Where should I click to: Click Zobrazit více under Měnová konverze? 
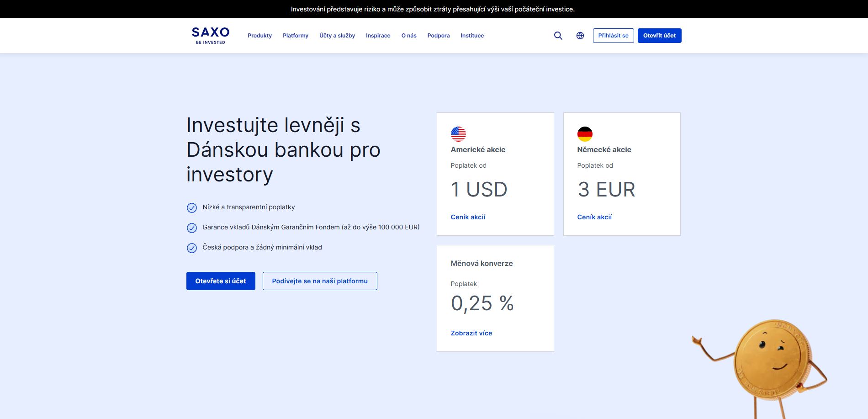click(471, 333)
